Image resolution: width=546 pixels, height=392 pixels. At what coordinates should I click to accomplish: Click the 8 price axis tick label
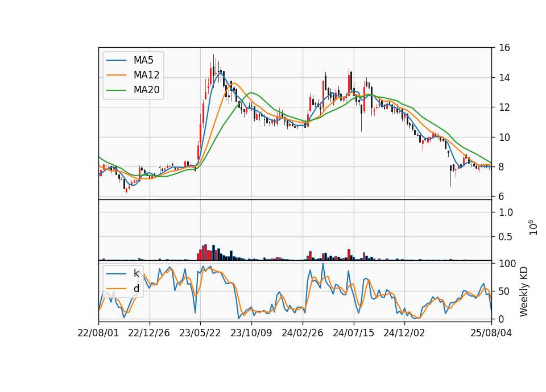502,167
